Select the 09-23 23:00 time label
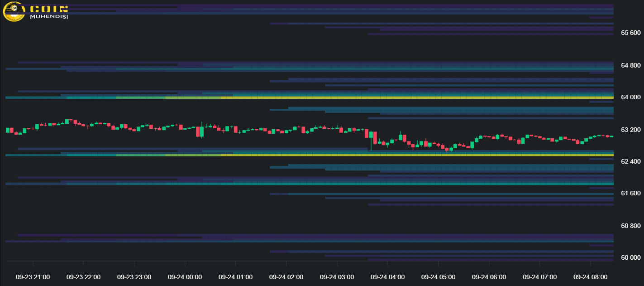Screen dimensions: 644x286 click(x=134, y=277)
